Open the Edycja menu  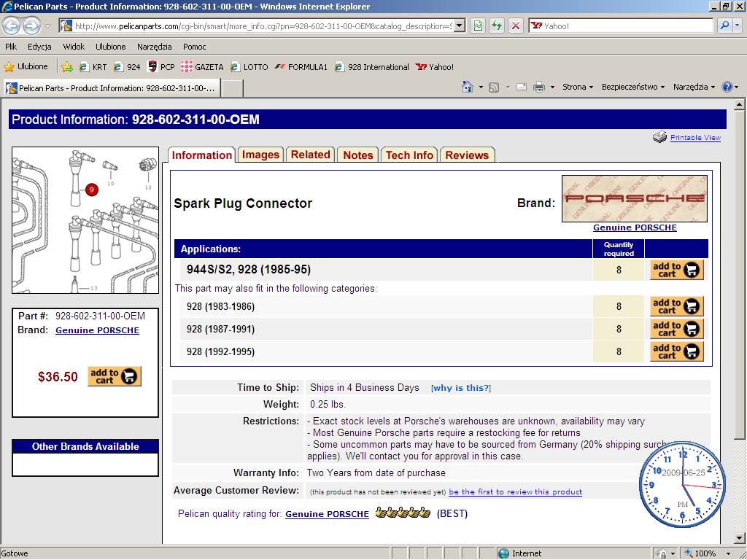(39, 47)
